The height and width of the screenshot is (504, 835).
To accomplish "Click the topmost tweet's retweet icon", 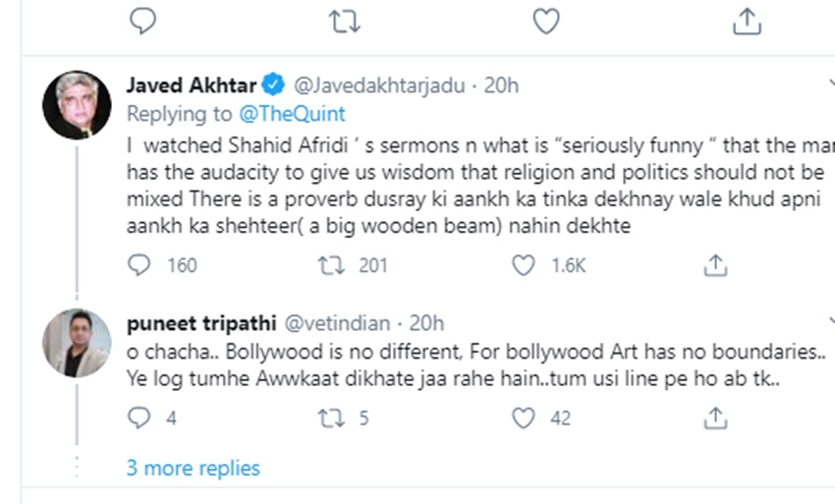I will 344,20.
